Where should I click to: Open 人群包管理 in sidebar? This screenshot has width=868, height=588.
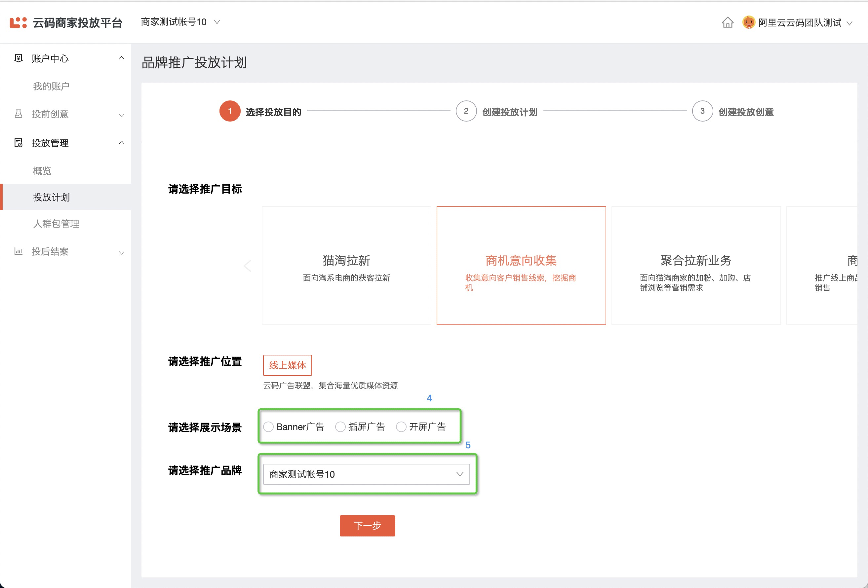coord(56,224)
